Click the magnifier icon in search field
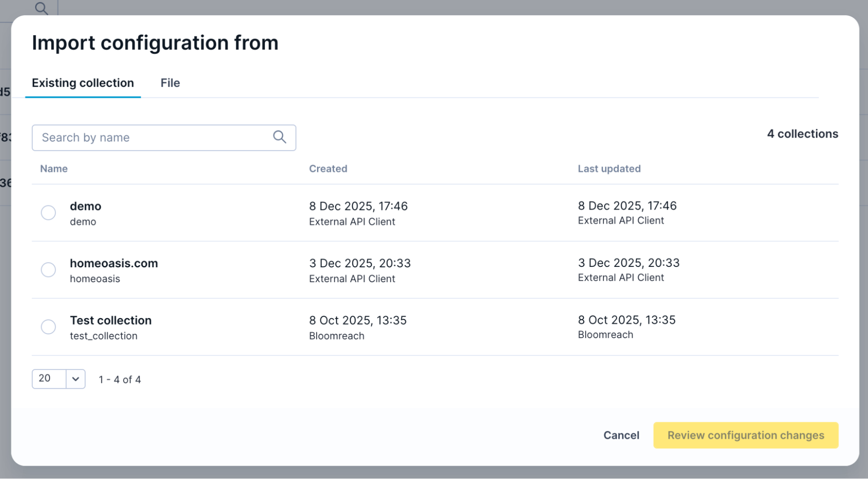 [x=279, y=137]
